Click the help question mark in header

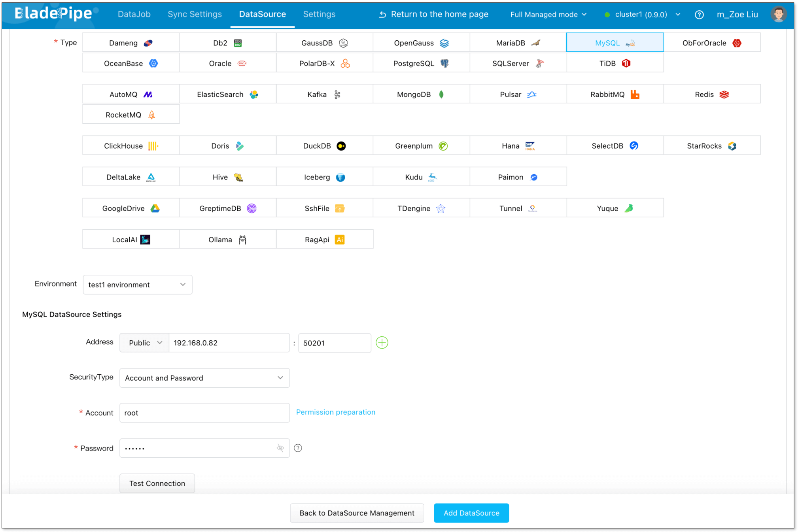(699, 15)
